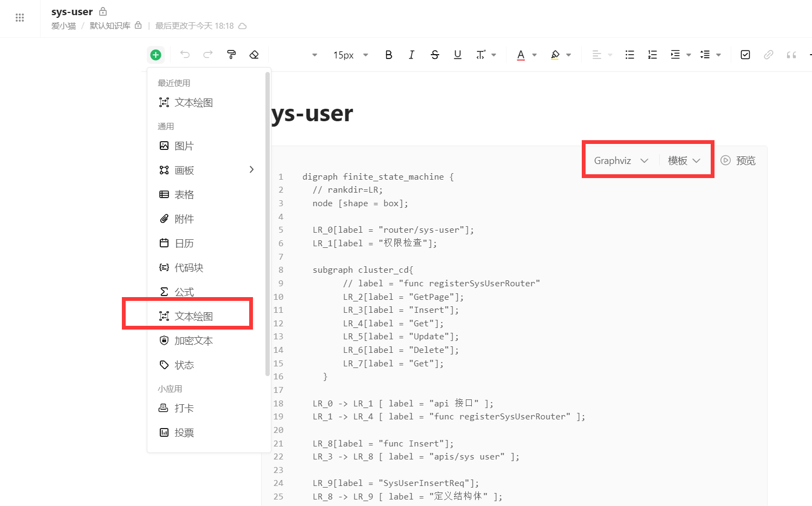Insert a numbered list
This screenshot has width=812, height=506.
click(652, 55)
